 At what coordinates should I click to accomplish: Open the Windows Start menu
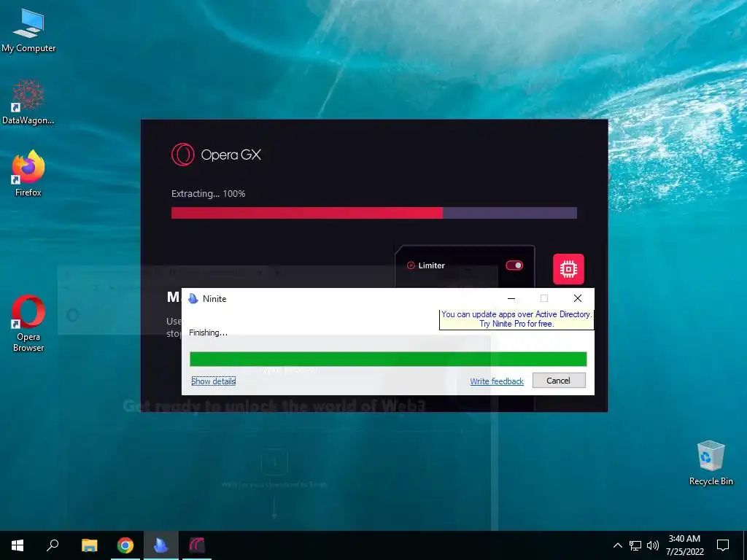click(x=18, y=545)
